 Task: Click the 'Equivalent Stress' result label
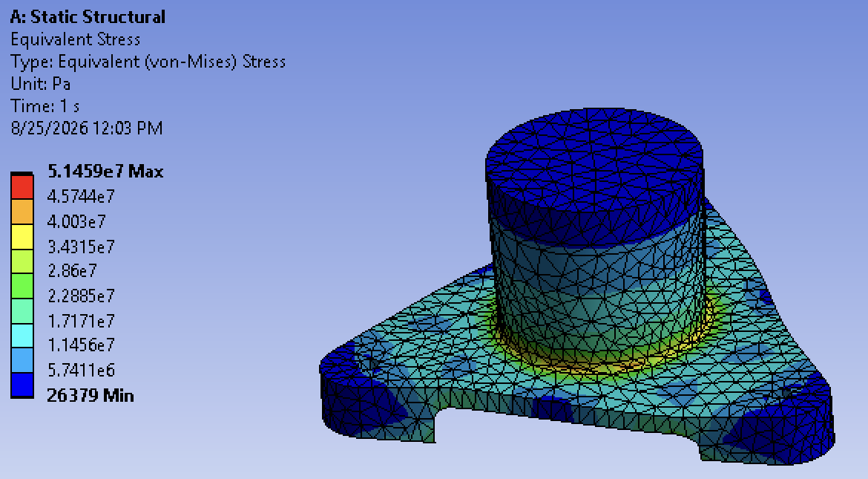[x=75, y=39]
